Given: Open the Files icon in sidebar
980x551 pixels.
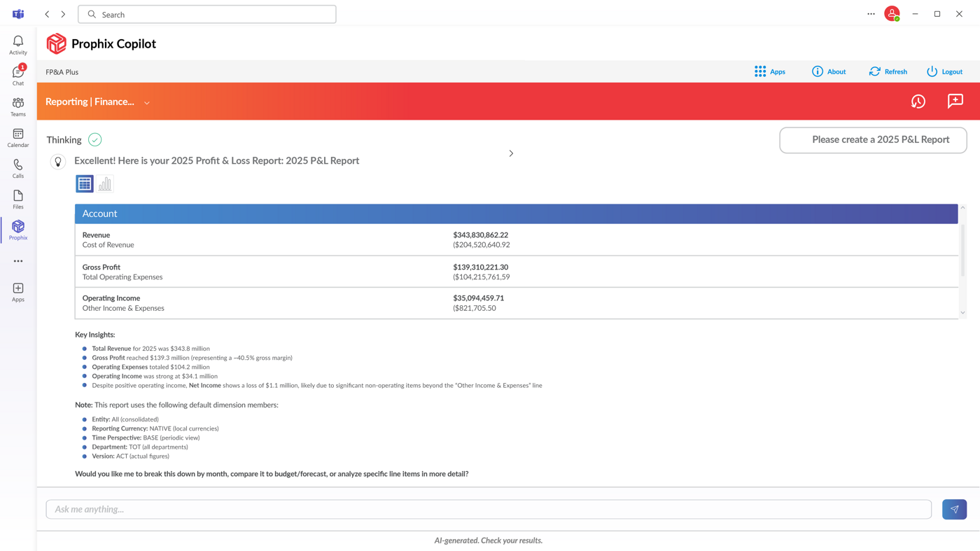Looking at the screenshot, I should click(x=18, y=199).
